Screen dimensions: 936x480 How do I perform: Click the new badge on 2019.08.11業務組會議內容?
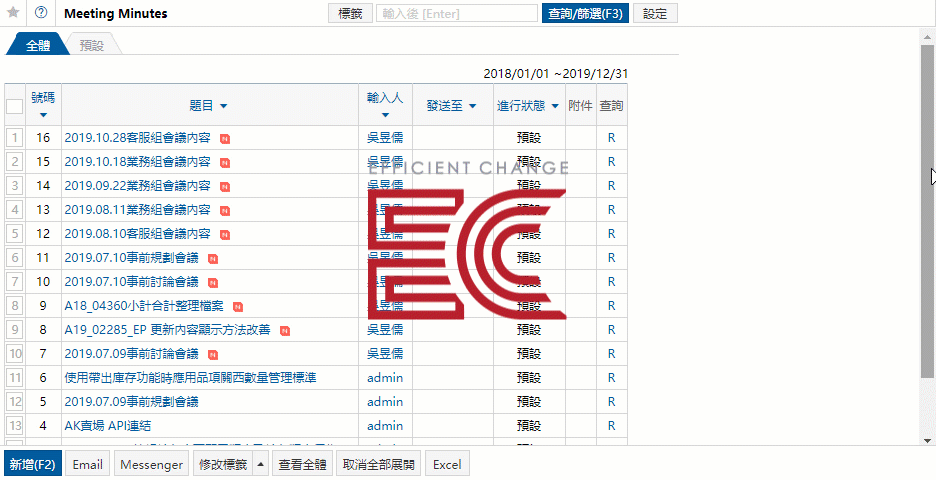click(225, 211)
